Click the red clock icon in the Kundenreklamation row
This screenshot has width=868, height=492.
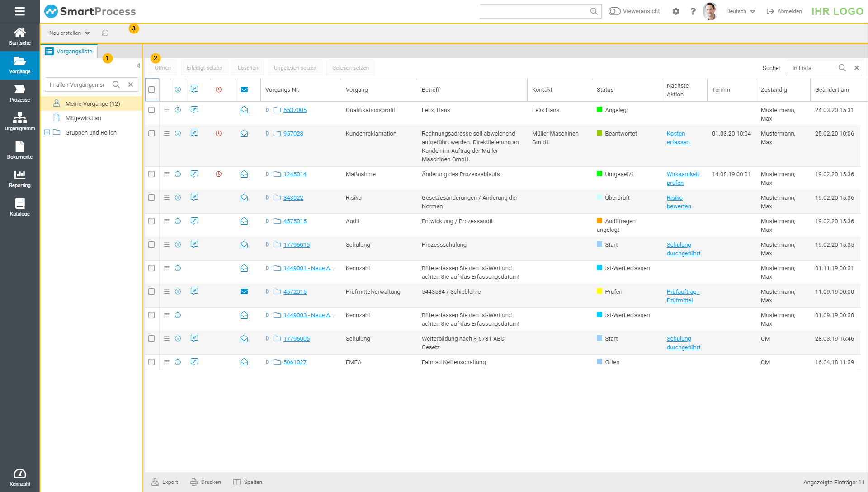218,134
